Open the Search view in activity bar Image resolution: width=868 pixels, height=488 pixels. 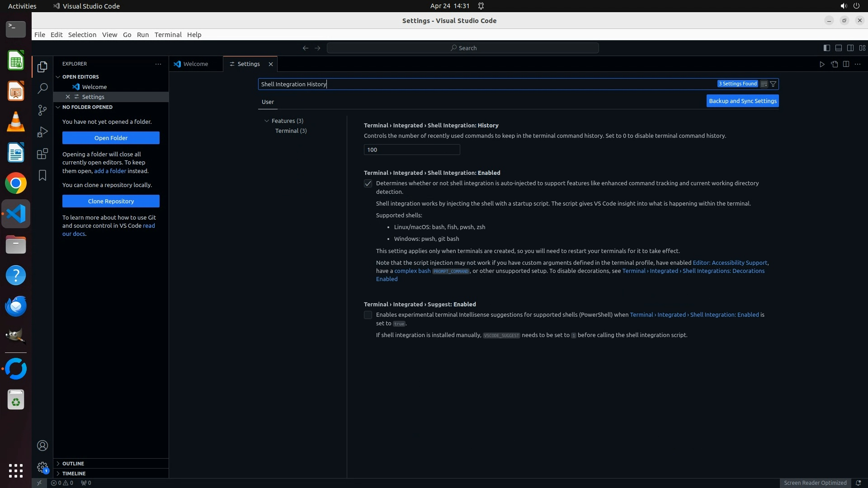42,88
